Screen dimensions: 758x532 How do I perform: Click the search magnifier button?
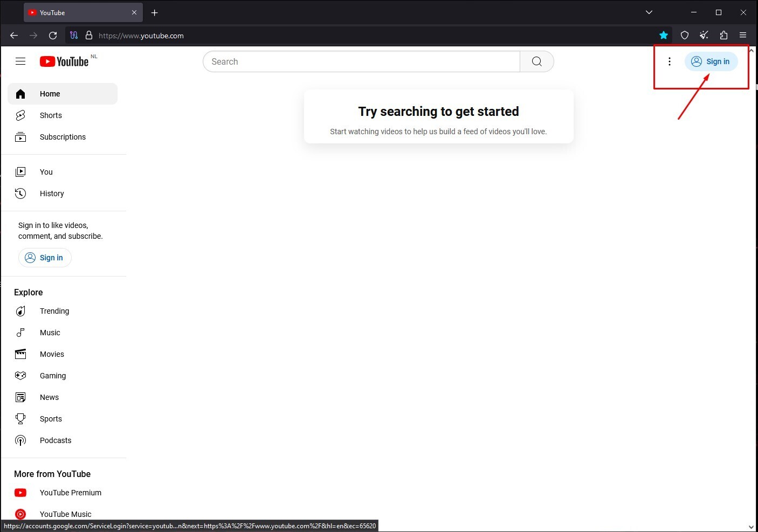(537, 61)
